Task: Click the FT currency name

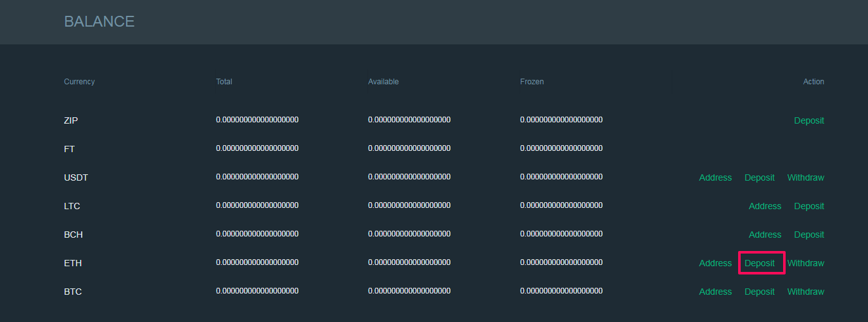Action: [x=69, y=149]
